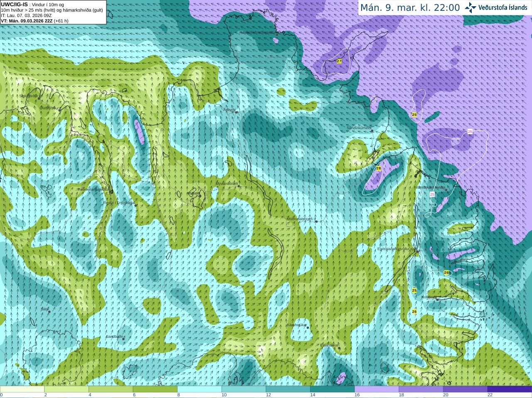Click the yellow 27 gust marker

tap(339, 61)
